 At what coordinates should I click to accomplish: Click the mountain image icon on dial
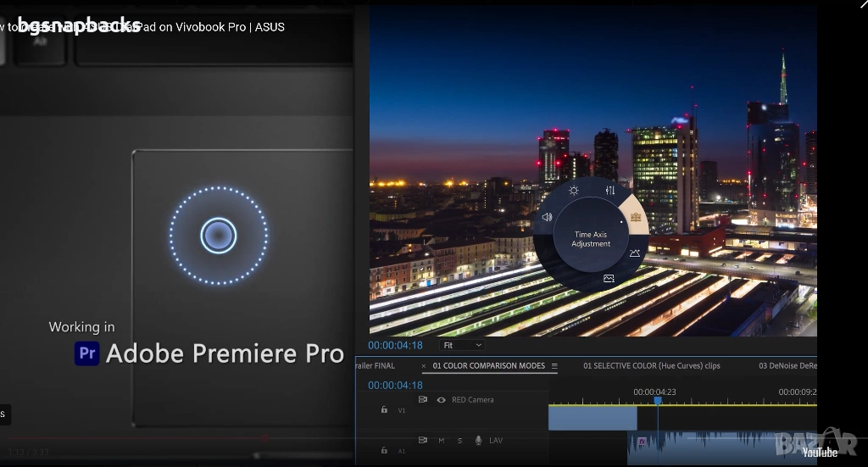(x=635, y=253)
